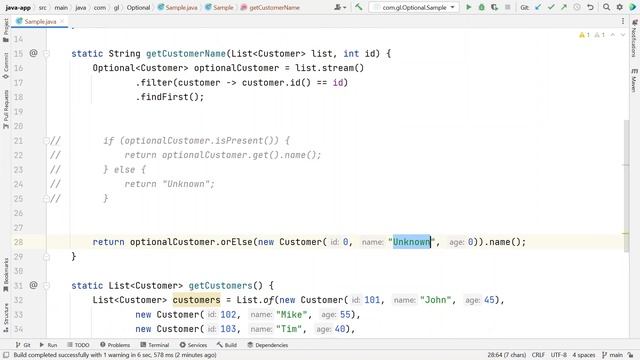
Task: Open the Build tool window tab
Action: click(227, 345)
